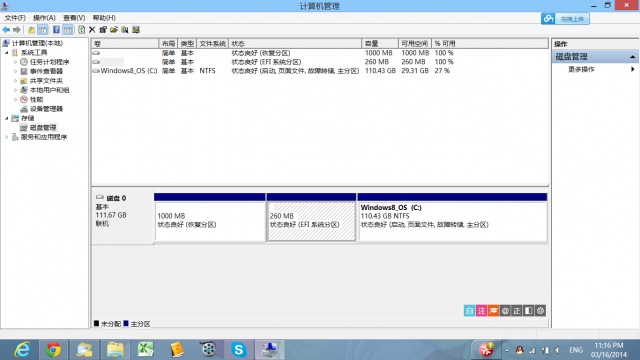Select the 1000 MB partition block in disk map
Image resolution: width=640 pixels, height=360 pixels.
pyautogui.click(x=210, y=218)
